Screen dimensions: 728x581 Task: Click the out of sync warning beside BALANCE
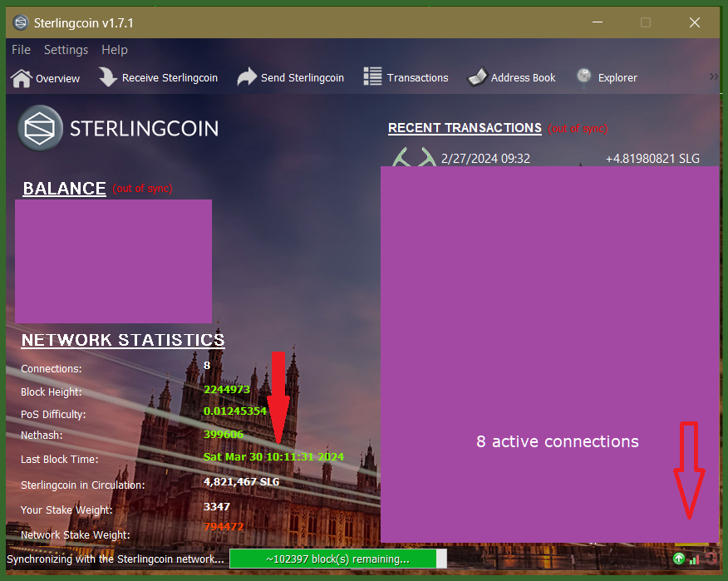coord(143,189)
